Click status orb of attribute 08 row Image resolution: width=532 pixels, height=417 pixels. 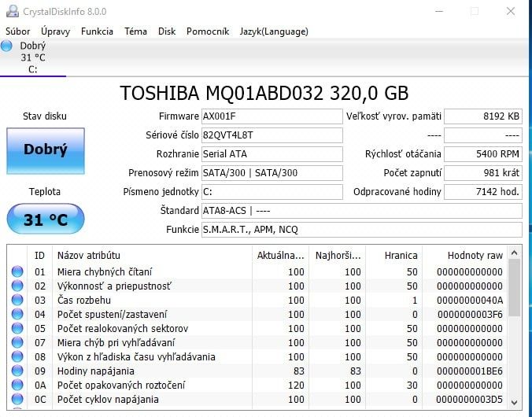point(17,356)
